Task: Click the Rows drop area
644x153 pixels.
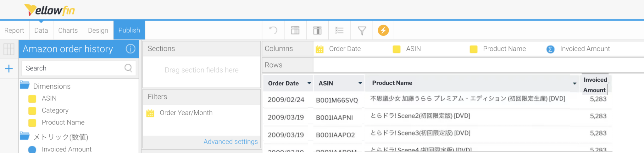Action: pos(478,65)
